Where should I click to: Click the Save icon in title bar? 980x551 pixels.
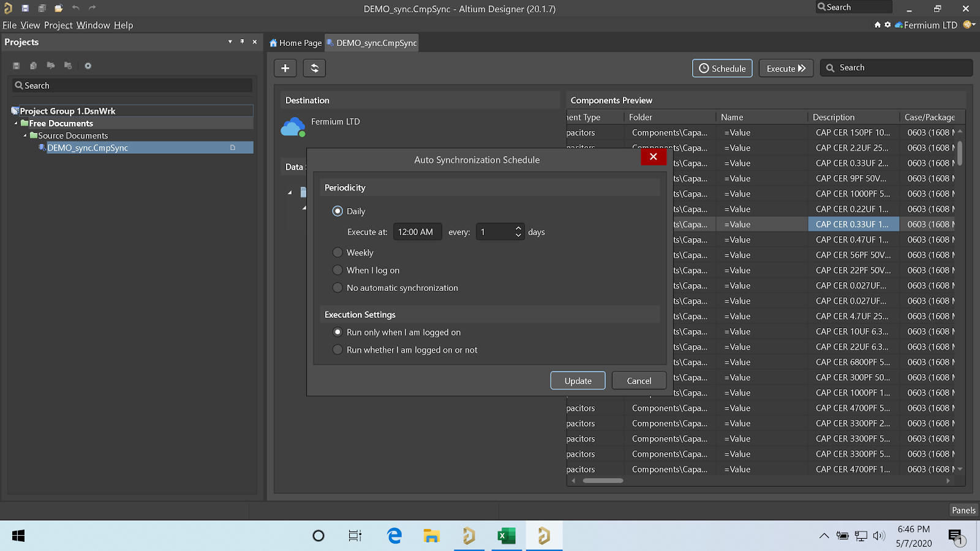pos(25,8)
